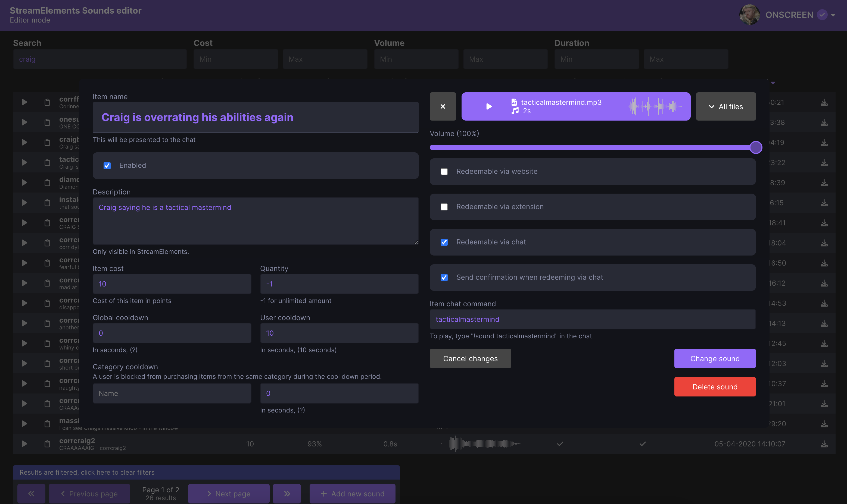Play the tacticalmastermind.mp3 preview
This screenshot has height=504, width=847.
click(489, 106)
